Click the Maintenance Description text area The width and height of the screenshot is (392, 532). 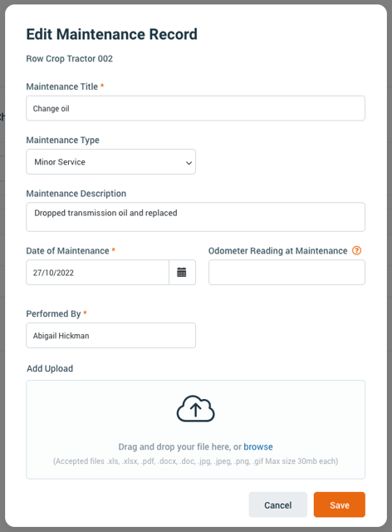click(x=196, y=217)
